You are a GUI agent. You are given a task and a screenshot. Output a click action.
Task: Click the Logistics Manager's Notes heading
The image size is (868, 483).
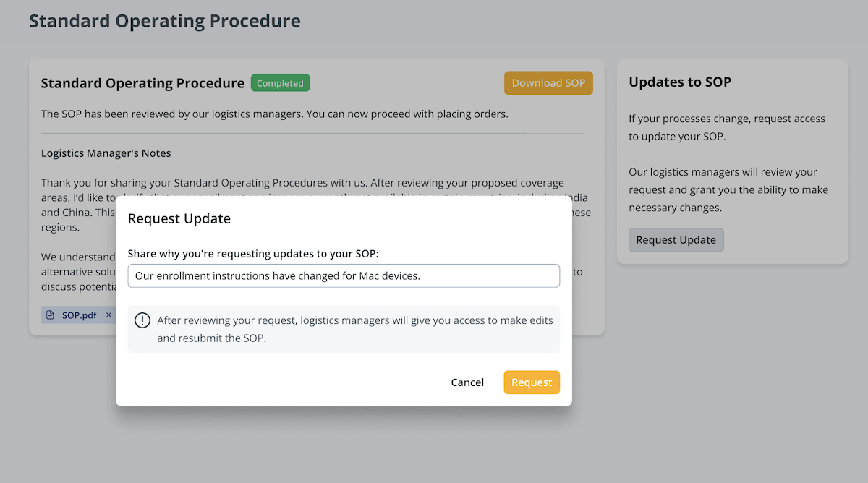(x=106, y=153)
